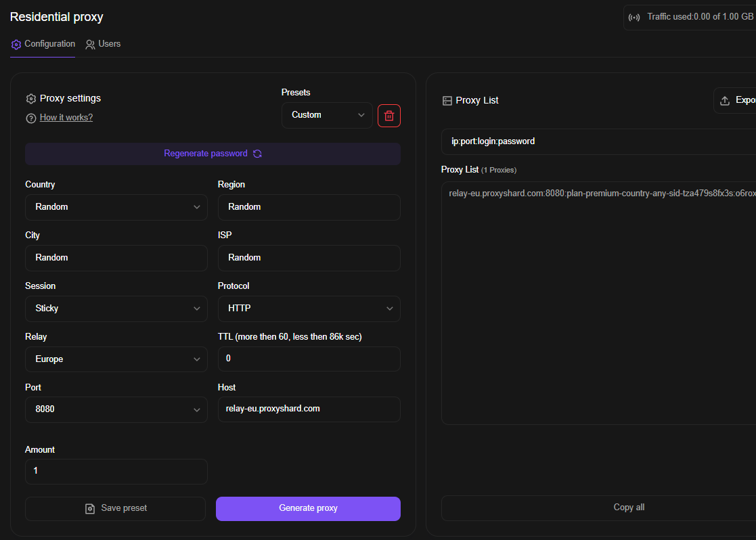Open the Session Sticky dropdown
This screenshot has width=756, height=540.
[x=116, y=309]
